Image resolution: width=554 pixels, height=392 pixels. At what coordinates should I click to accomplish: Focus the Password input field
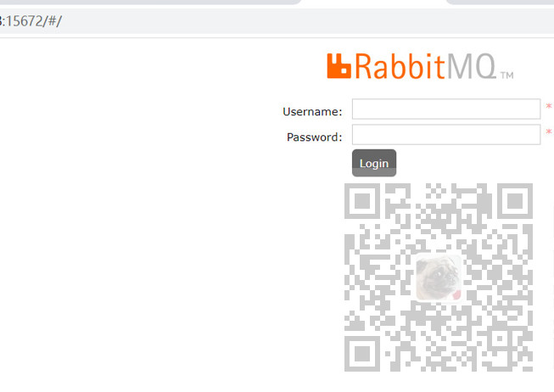[x=446, y=134]
